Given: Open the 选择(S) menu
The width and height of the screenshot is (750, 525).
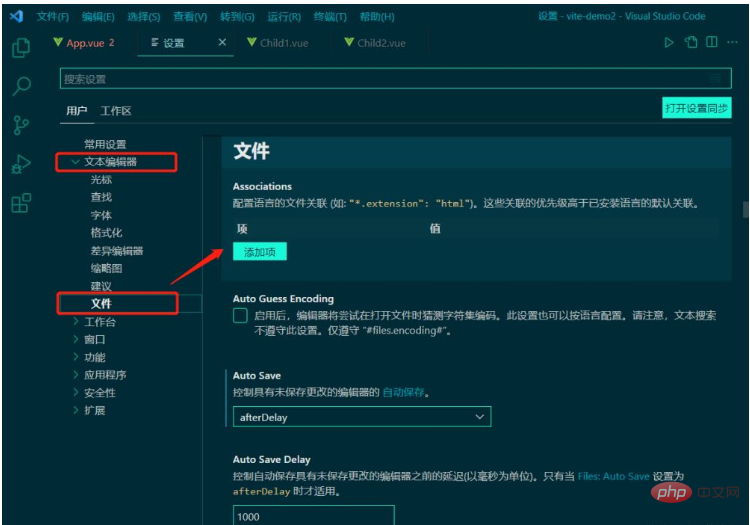Looking at the screenshot, I should (x=143, y=17).
